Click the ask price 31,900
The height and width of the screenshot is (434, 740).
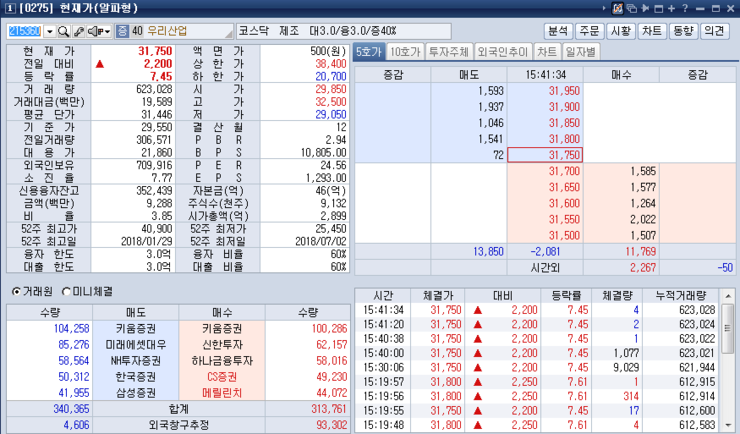pyautogui.click(x=564, y=107)
